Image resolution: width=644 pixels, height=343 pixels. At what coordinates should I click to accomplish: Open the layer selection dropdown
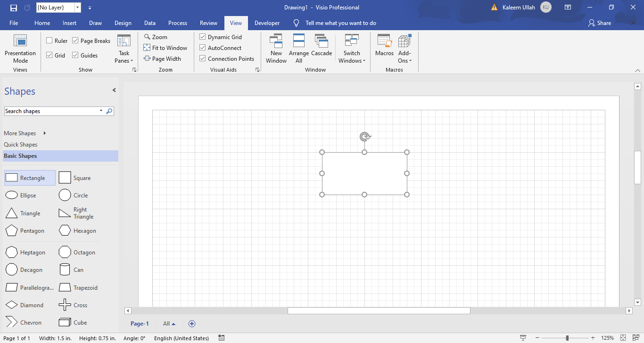point(77,7)
